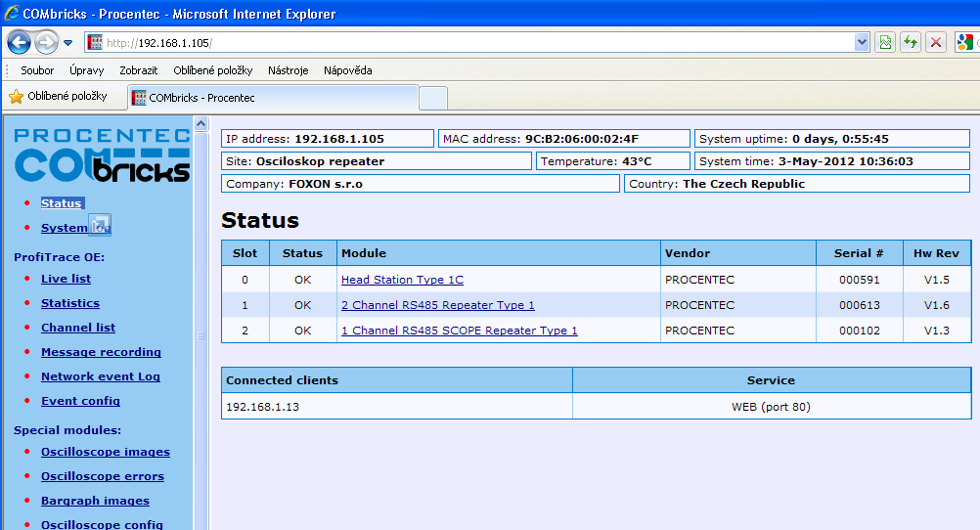Select the COMbricks - Procentec tab
The height and width of the screenshot is (530, 980).
273,98
